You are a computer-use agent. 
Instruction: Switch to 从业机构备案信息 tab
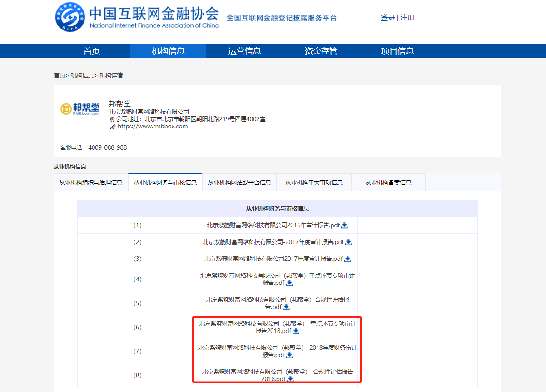(388, 182)
